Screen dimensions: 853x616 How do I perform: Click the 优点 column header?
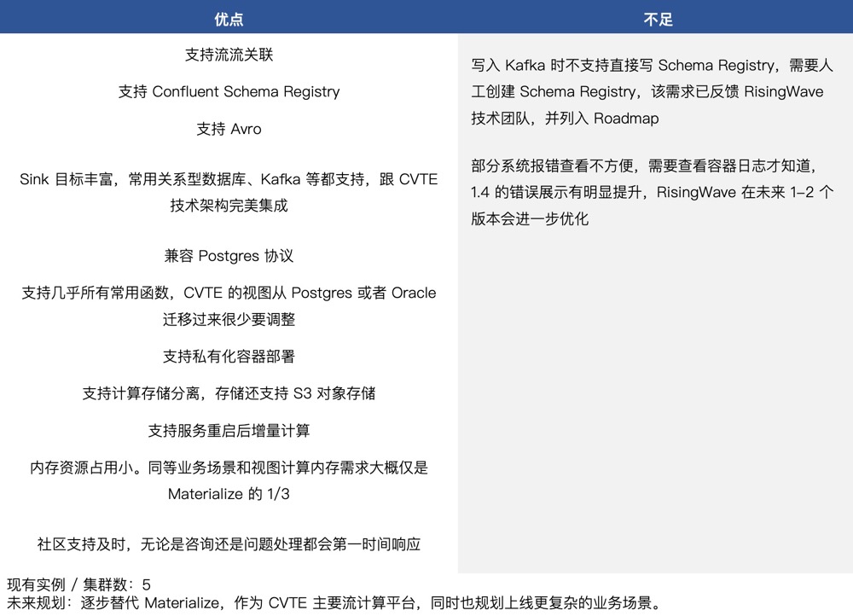coord(229,20)
